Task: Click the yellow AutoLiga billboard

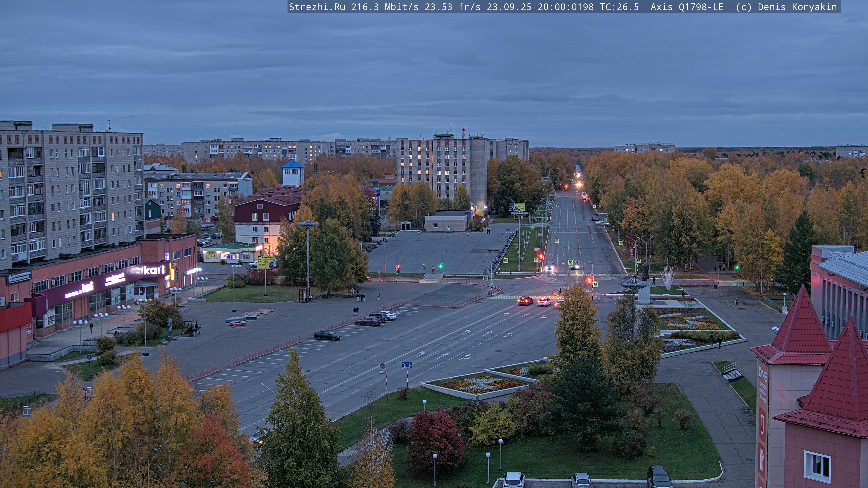Action: click(265, 262)
